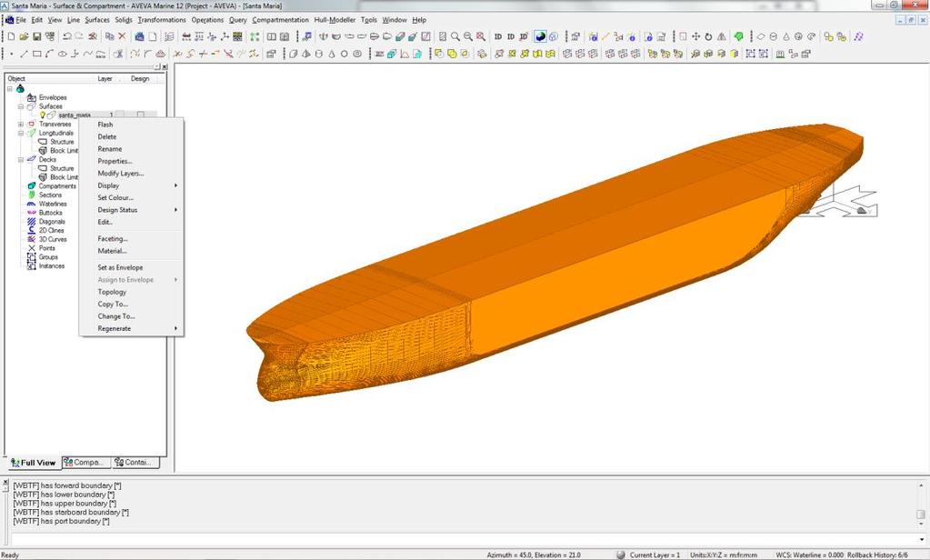Choose Flash in context menu
Screen dimensions: 930x560
tap(131, 125)
